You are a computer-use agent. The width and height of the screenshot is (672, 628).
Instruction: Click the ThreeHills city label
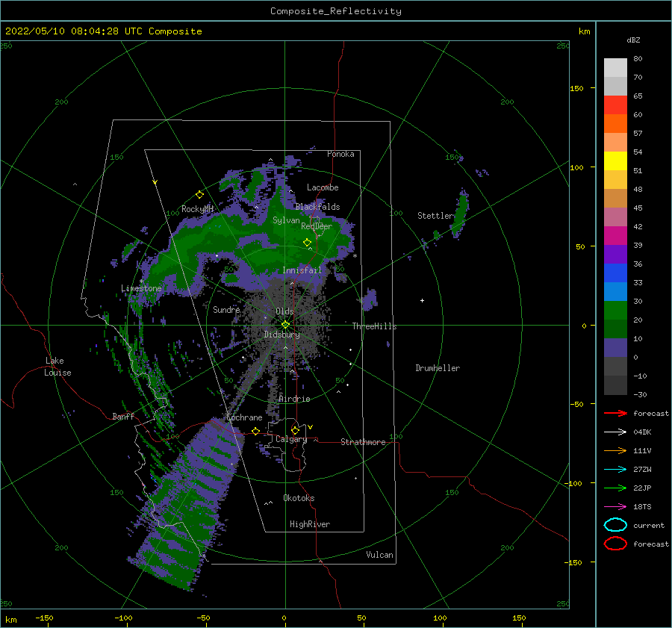point(374,326)
